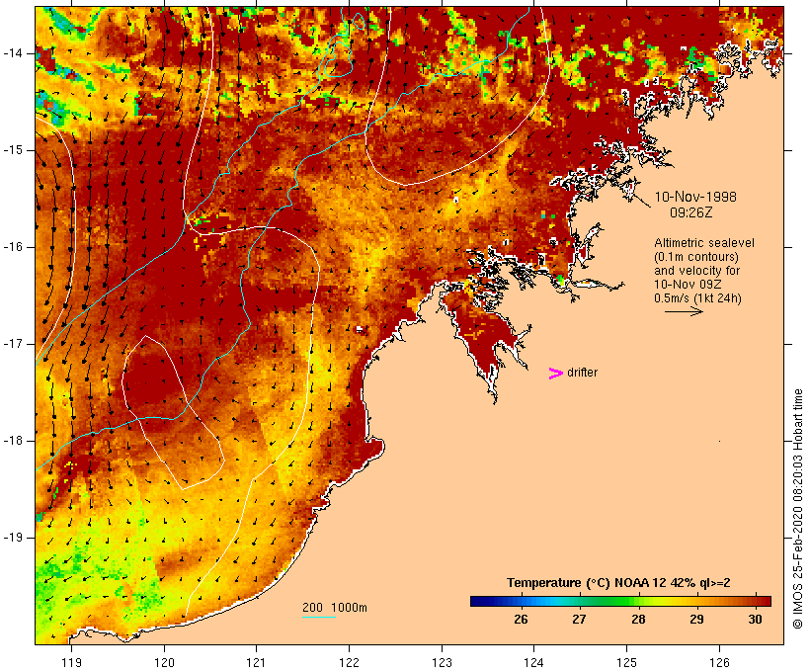Click the longitude axis label '126'

[719, 662]
